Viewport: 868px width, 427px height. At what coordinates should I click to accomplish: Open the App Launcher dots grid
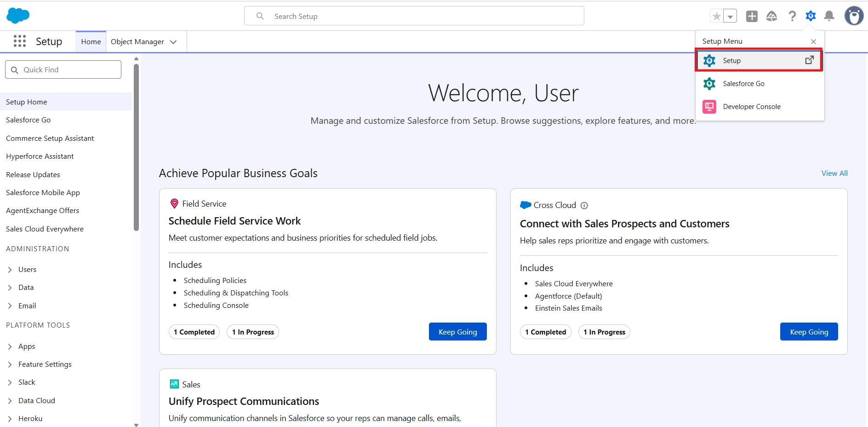[x=20, y=41]
